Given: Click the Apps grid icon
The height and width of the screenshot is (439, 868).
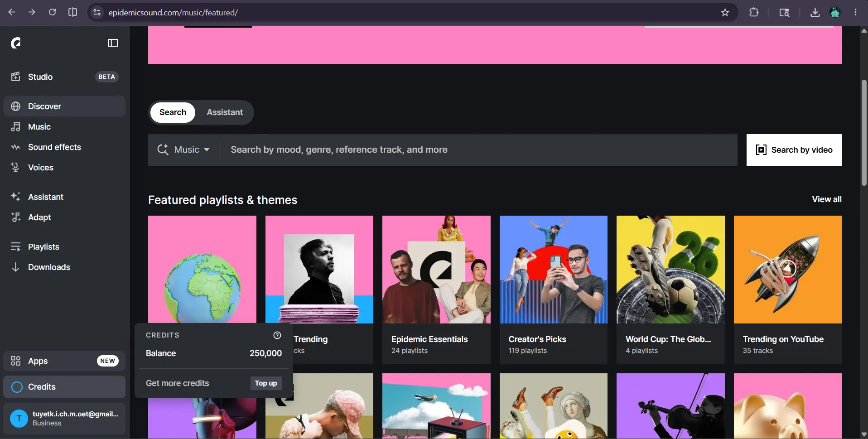Looking at the screenshot, I should tap(15, 361).
